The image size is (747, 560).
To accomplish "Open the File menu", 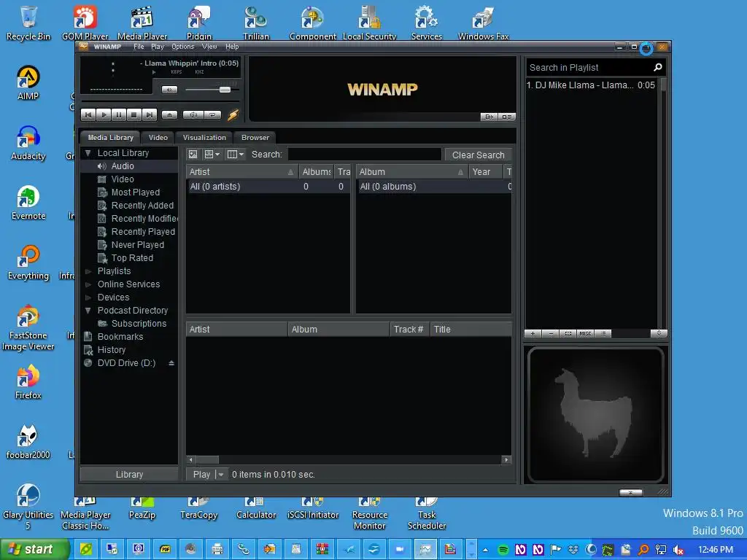I will (139, 47).
